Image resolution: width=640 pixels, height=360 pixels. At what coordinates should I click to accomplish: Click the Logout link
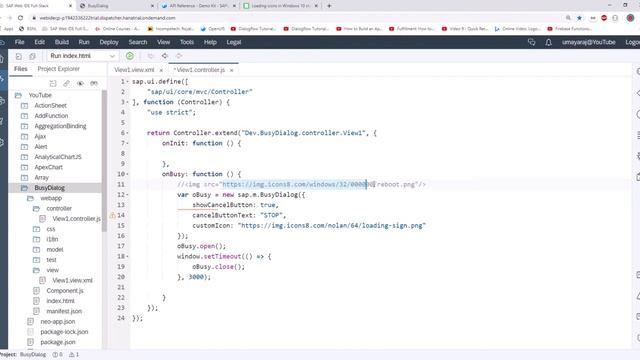point(632,42)
